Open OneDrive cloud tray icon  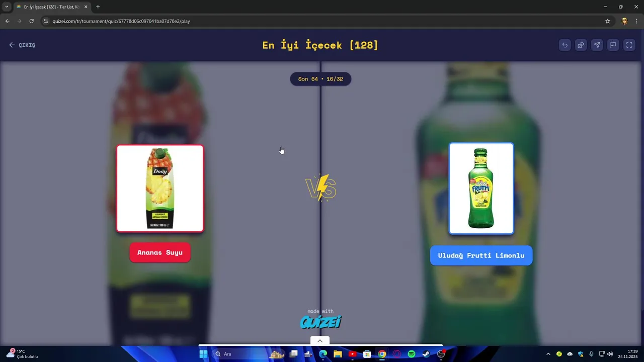(570, 354)
